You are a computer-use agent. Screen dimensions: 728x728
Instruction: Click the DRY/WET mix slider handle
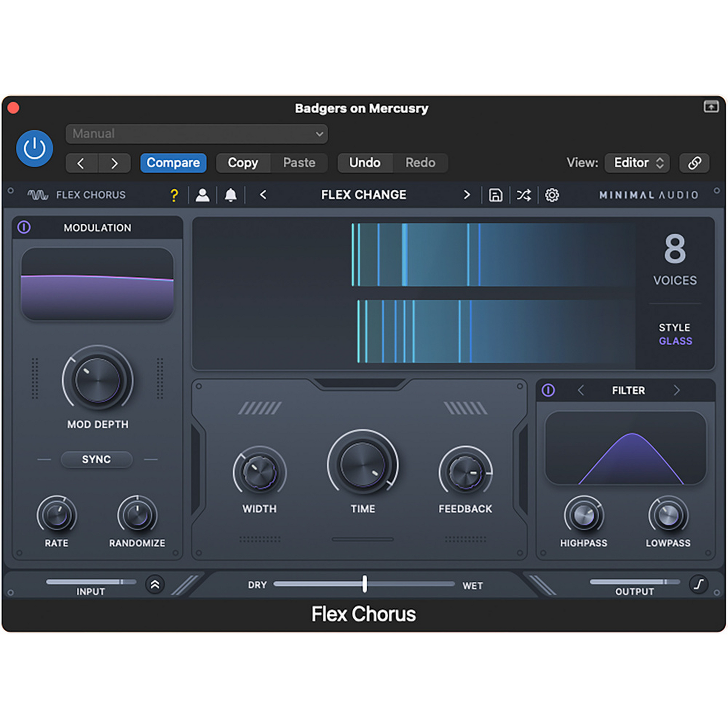tap(364, 584)
